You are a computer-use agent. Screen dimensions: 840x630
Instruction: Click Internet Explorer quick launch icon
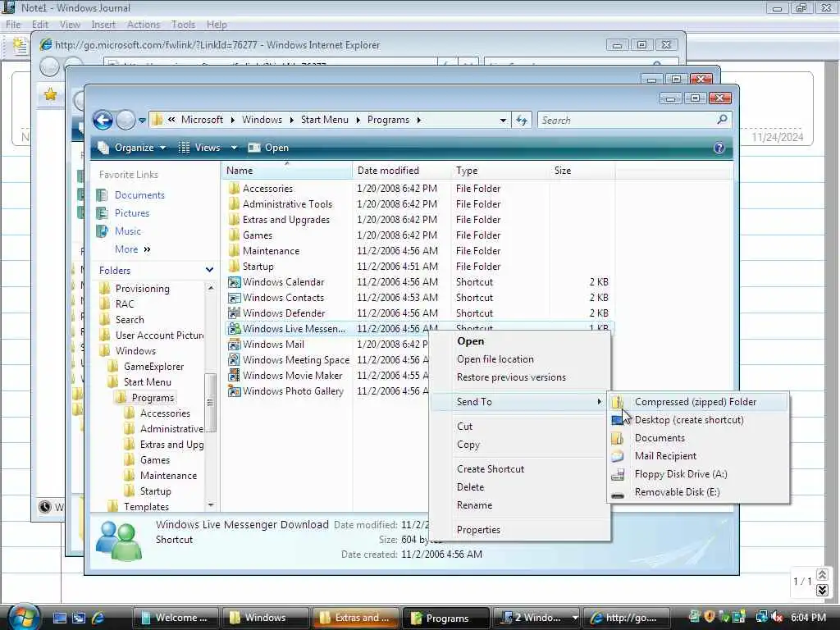98,618
